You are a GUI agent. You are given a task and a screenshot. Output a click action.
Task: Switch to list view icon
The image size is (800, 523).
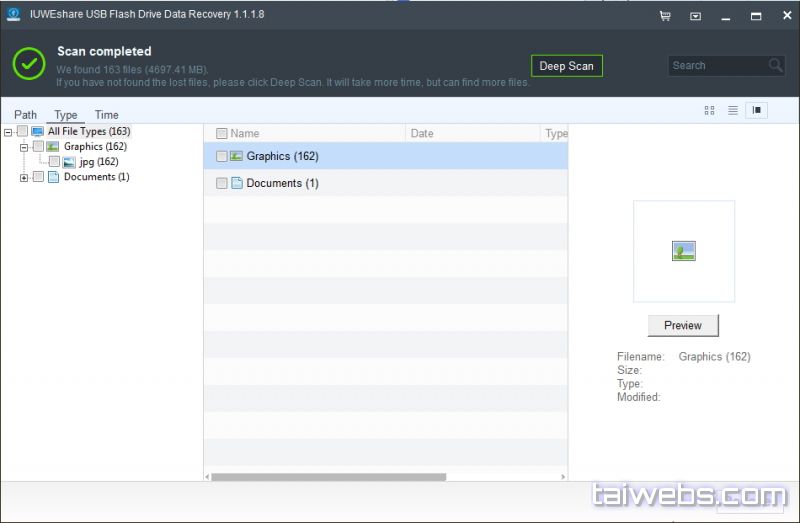tap(733, 110)
